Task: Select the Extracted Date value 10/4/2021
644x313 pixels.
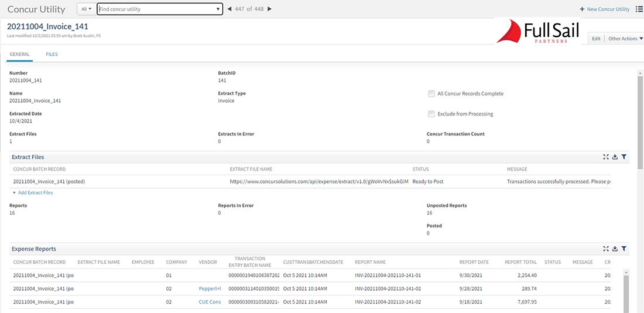Action: [21, 121]
